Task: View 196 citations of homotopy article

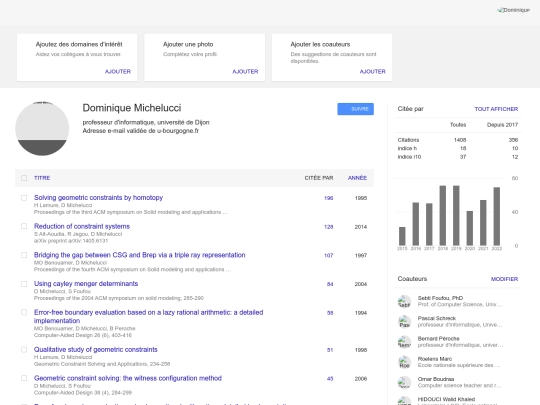Action: (x=329, y=198)
